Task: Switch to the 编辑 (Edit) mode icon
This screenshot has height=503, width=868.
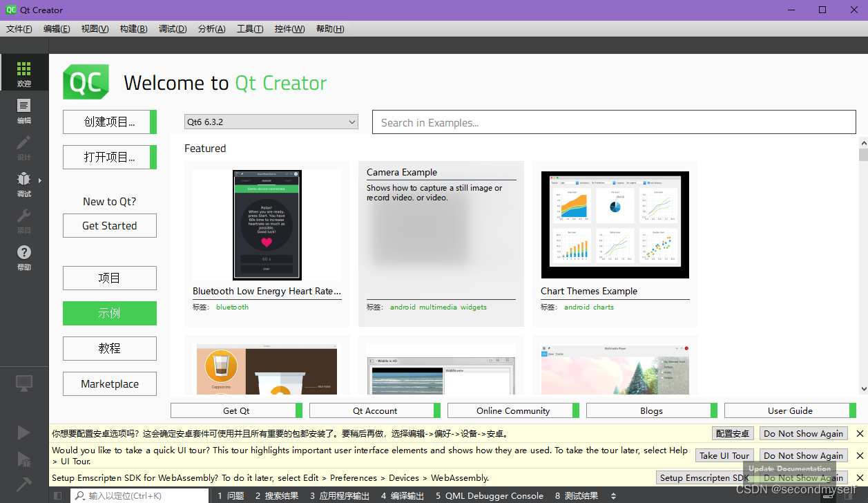Action: pos(23,111)
